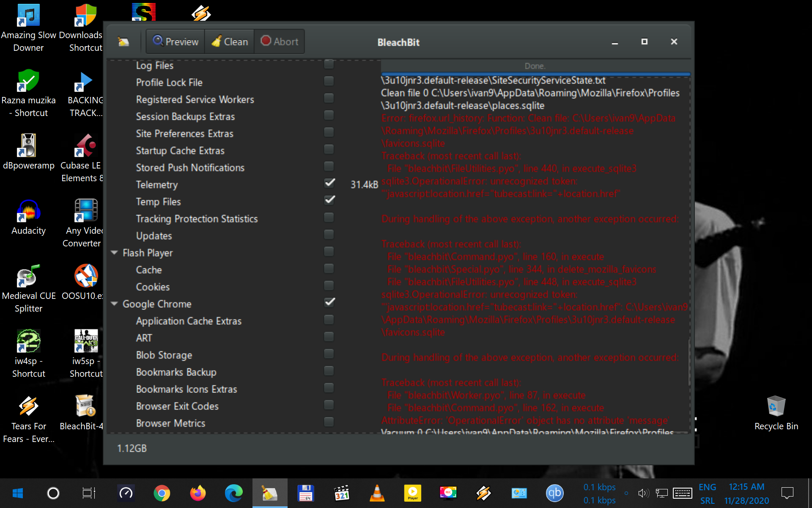Collapse the Google Chrome section
Viewport: 812px width, 508px height.
114,303
